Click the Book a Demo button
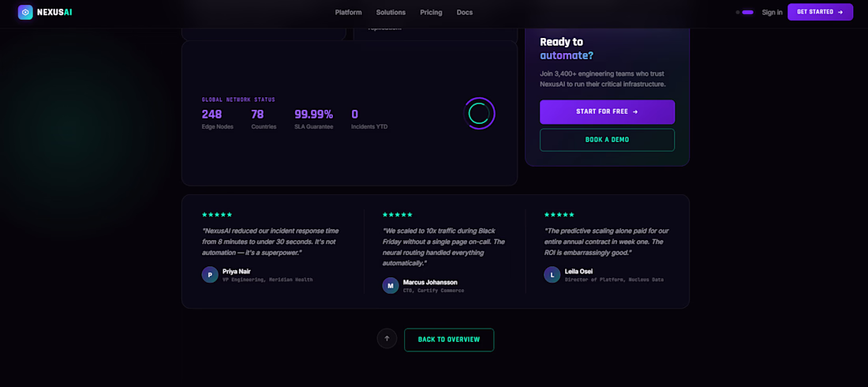This screenshot has height=387, width=868. [x=608, y=140]
